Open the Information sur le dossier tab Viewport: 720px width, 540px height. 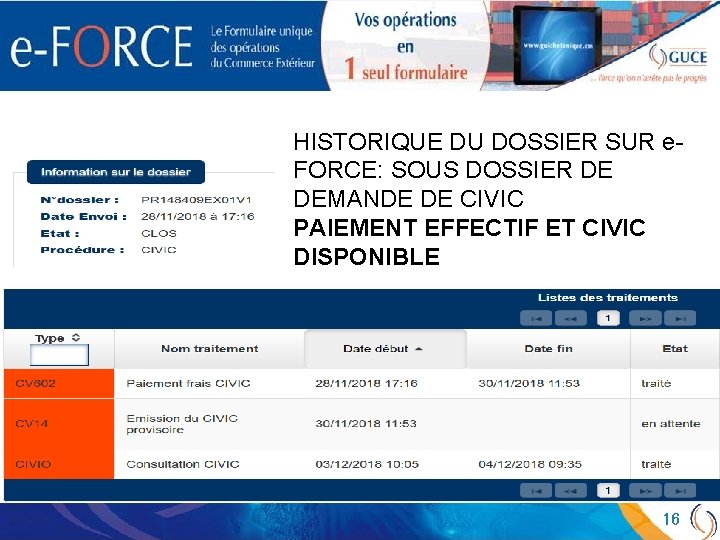click(x=116, y=172)
